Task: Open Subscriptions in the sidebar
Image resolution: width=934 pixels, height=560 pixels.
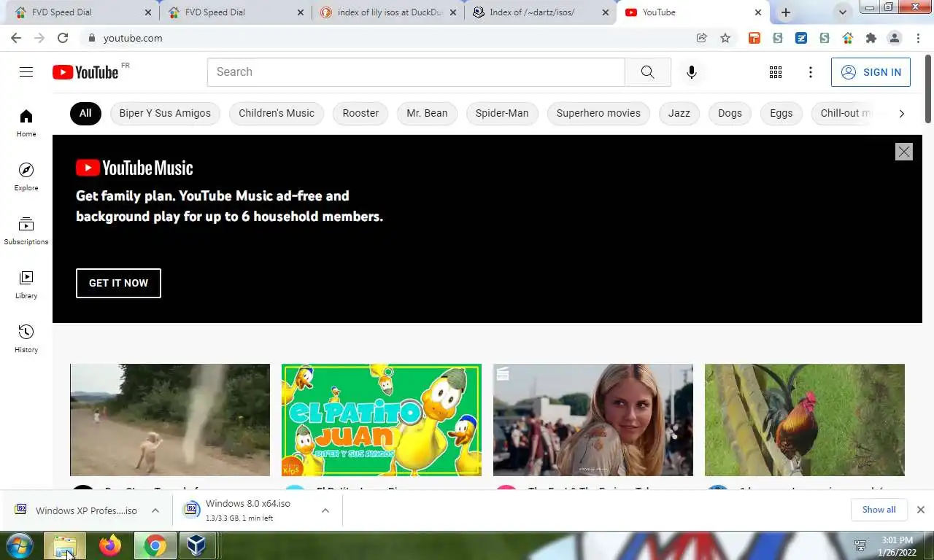Action: click(26, 230)
